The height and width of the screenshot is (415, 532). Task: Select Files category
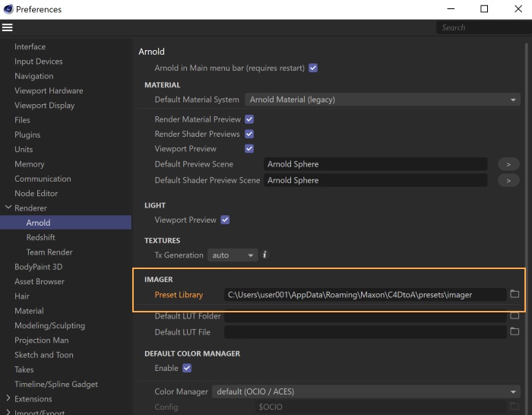coord(22,120)
